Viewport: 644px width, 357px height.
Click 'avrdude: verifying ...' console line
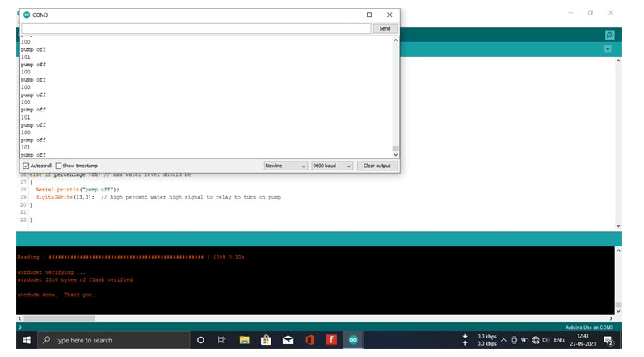(52, 272)
